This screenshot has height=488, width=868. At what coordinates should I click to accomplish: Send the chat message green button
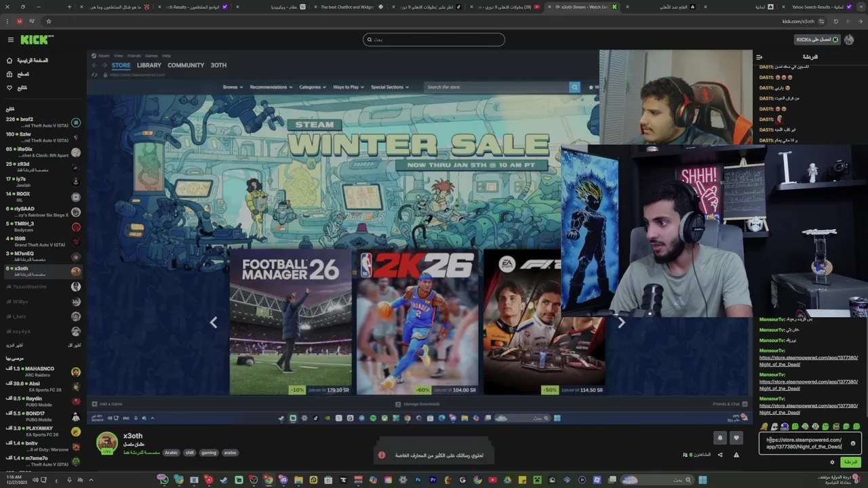pyautogui.click(x=850, y=462)
